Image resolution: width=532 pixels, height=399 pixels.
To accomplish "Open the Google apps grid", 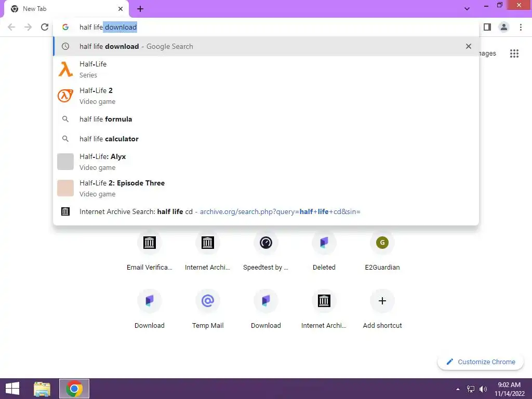I will point(514,54).
